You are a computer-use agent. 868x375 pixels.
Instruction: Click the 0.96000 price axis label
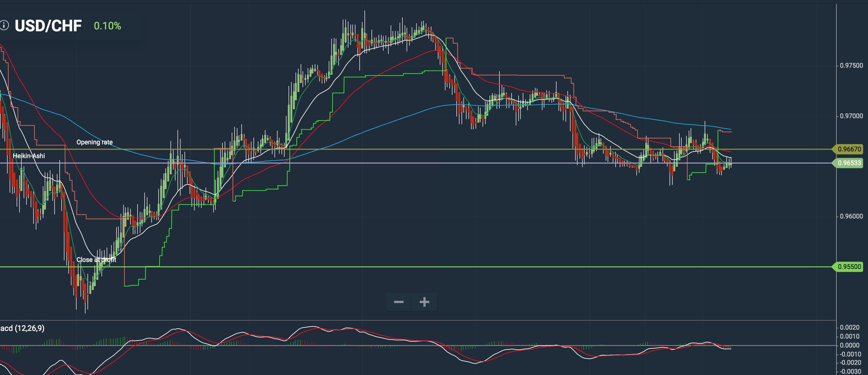[x=851, y=216]
